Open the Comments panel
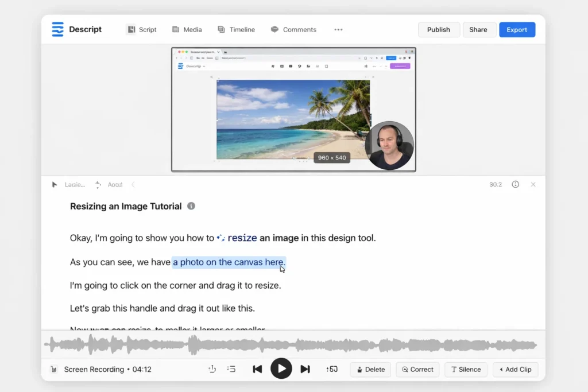Image resolution: width=588 pixels, height=392 pixels. [x=293, y=29]
